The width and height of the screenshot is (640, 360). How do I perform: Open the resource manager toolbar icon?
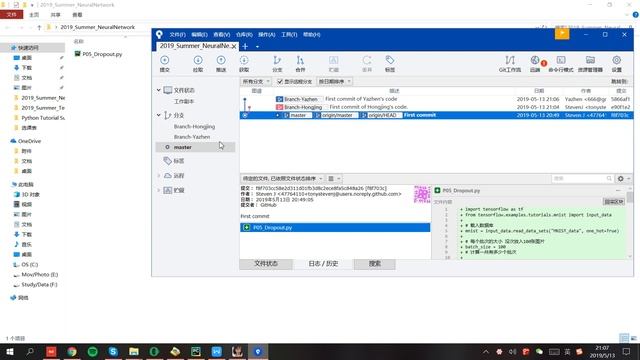click(590, 64)
